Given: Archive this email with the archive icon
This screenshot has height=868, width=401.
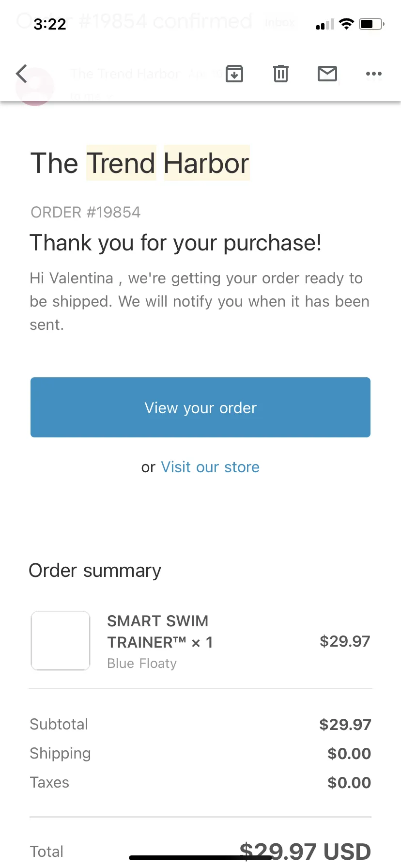Looking at the screenshot, I should (x=234, y=74).
